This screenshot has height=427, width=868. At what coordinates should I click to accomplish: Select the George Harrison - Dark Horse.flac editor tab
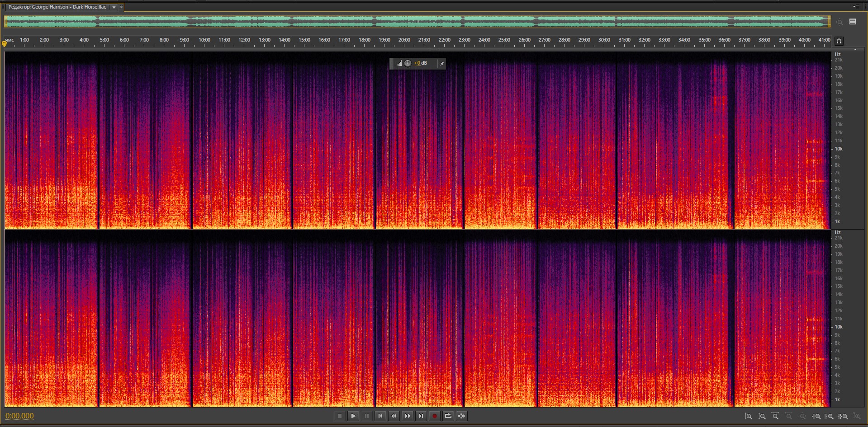(57, 7)
